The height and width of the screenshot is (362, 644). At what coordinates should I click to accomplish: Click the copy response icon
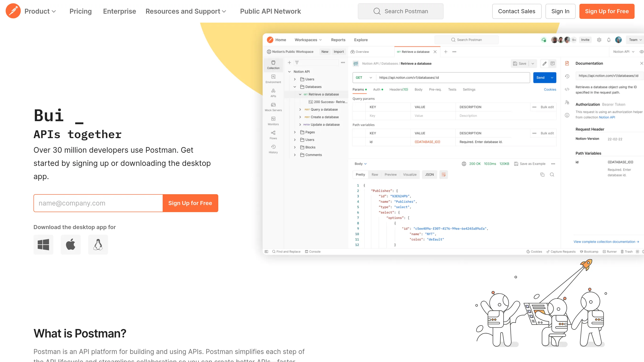[x=542, y=174]
